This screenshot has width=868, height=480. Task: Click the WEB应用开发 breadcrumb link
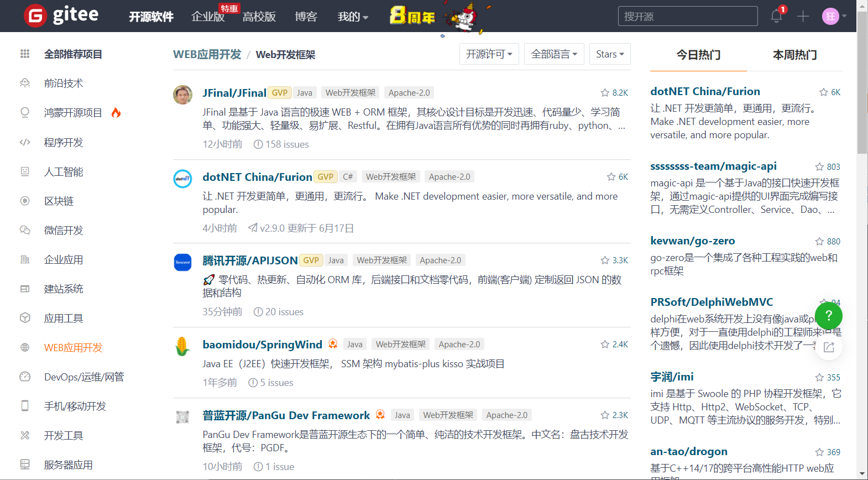pyautogui.click(x=207, y=54)
